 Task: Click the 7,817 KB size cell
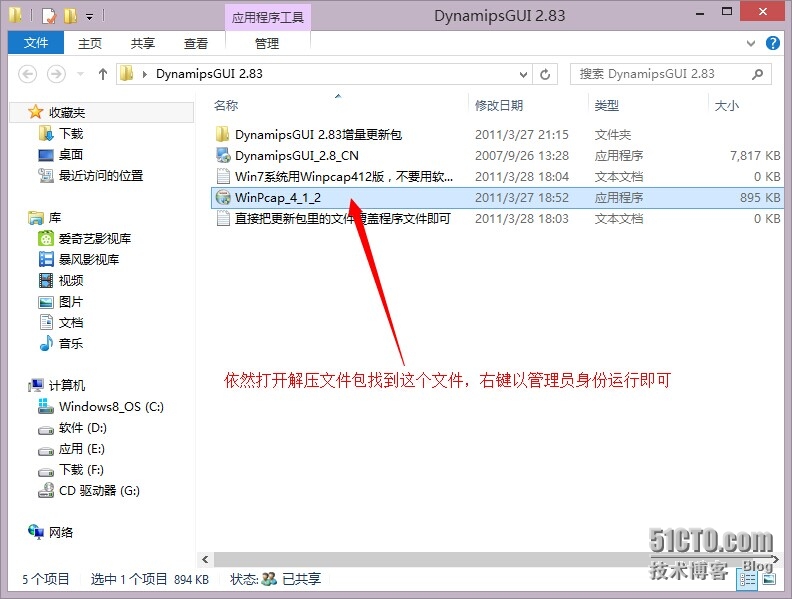click(755, 156)
